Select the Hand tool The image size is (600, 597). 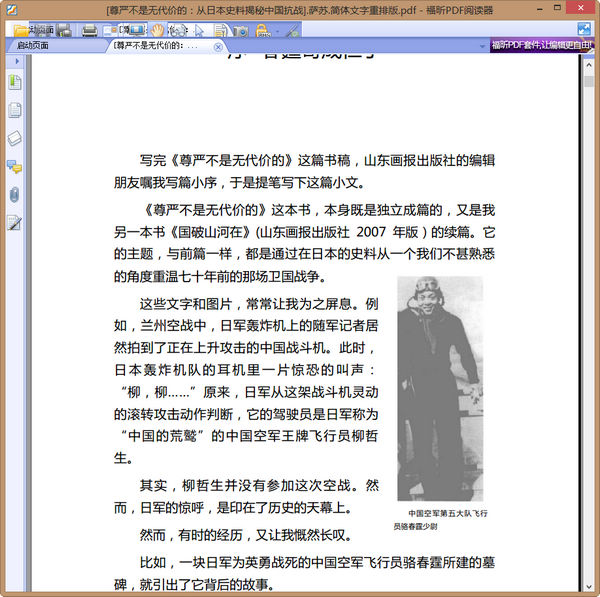[158, 30]
